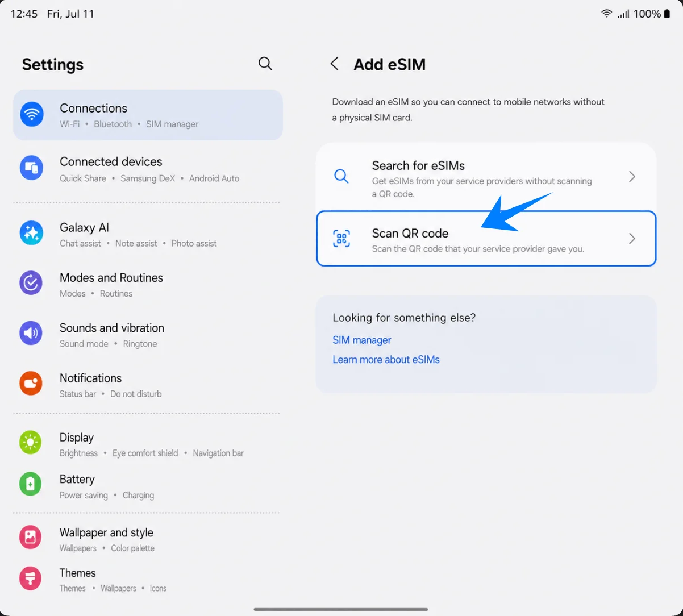Tap the Scan QR code icon
This screenshot has width=683, height=616.
pyautogui.click(x=342, y=239)
